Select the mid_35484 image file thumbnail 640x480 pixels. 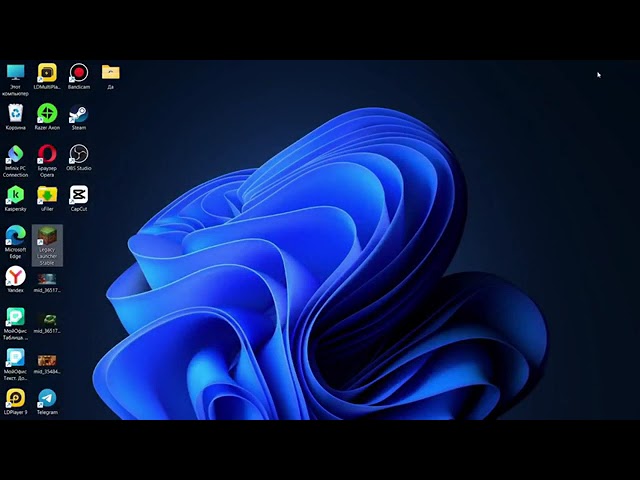[x=47, y=364]
